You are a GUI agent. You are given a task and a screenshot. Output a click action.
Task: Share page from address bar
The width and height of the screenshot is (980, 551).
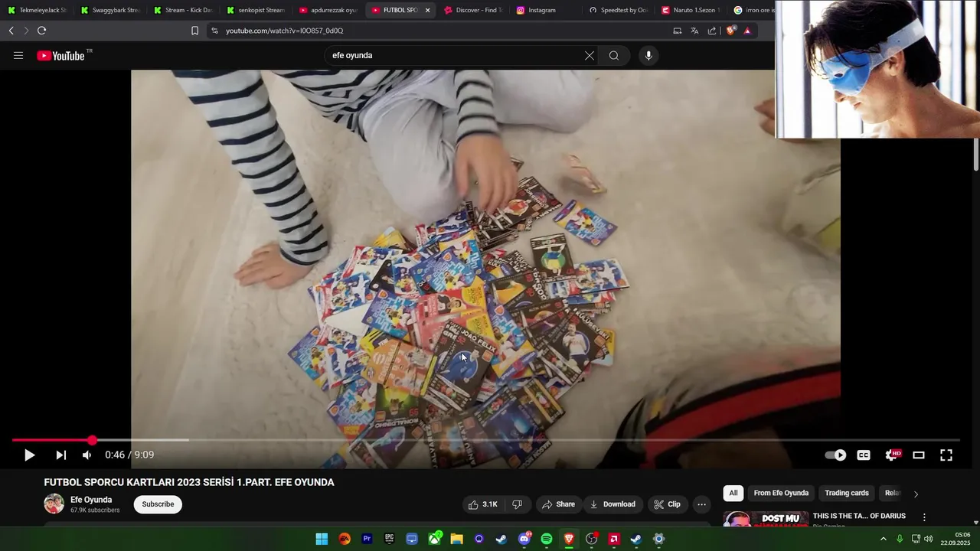pyautogui.click(x=712, y=31)
